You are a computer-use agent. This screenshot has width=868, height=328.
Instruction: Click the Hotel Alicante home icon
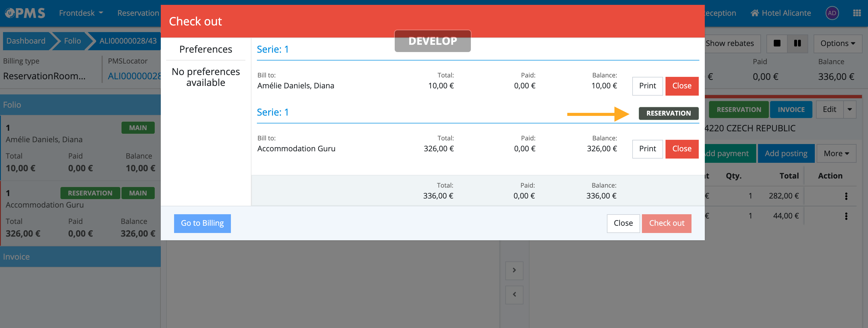pos(754,13)
